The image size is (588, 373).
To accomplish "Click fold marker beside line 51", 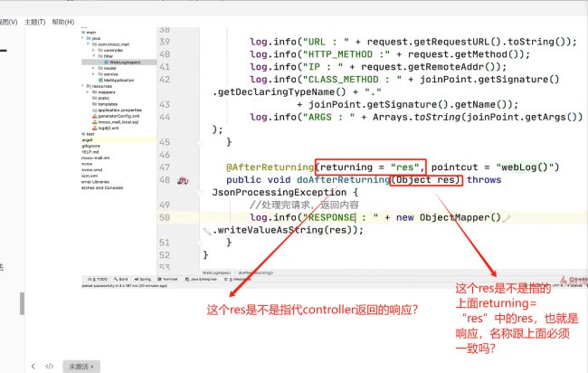I will click(x=200, y=243).
